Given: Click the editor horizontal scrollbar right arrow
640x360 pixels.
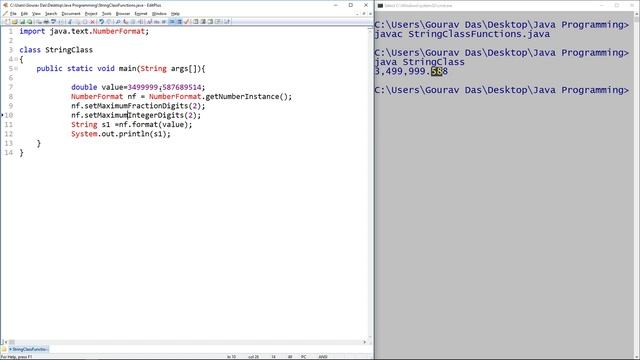Looking at the screenshot, I should click(364, 342).
